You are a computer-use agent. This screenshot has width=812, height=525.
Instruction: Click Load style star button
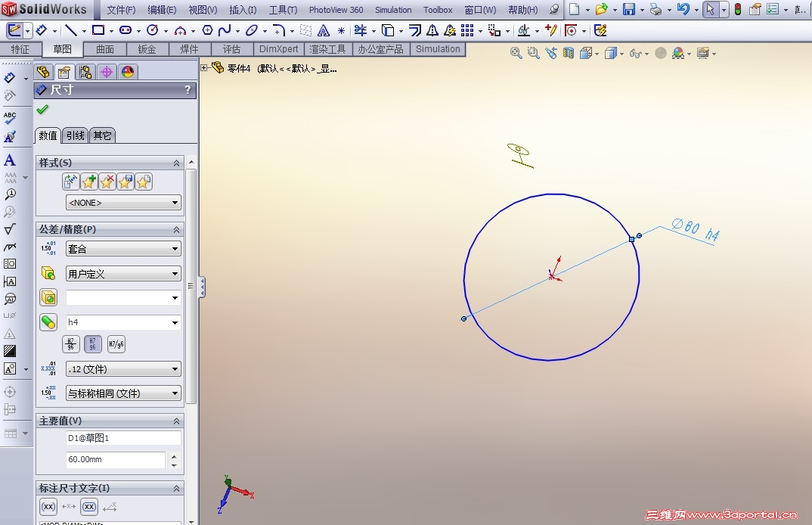pyautogui.click(x=144, y=182)
